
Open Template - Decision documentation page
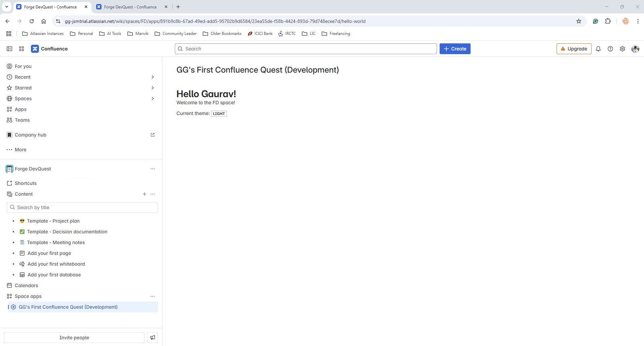pyautogui.click(x=67, y=232)
